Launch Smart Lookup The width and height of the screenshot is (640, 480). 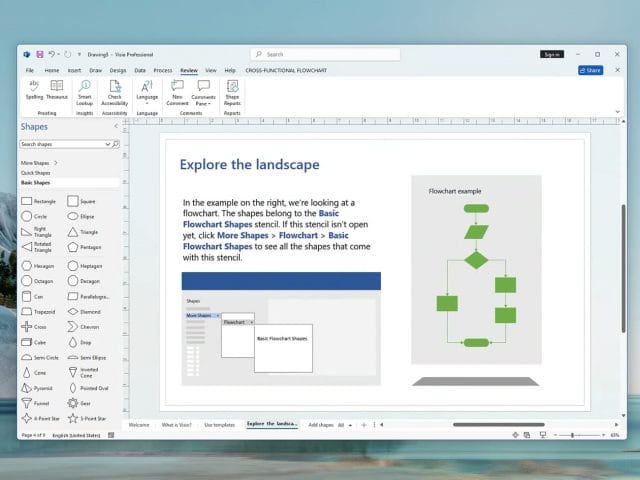pos(85,91)
